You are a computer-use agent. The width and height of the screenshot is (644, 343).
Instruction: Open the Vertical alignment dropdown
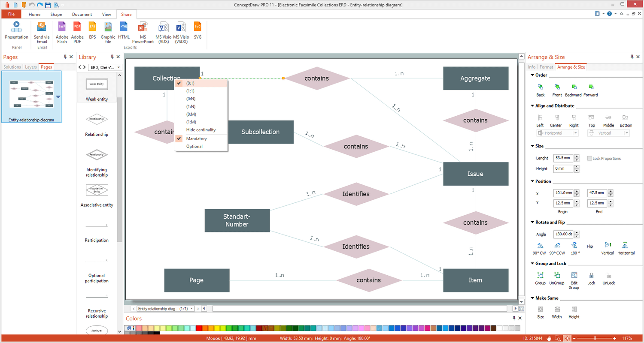click(x=626, y=133)
